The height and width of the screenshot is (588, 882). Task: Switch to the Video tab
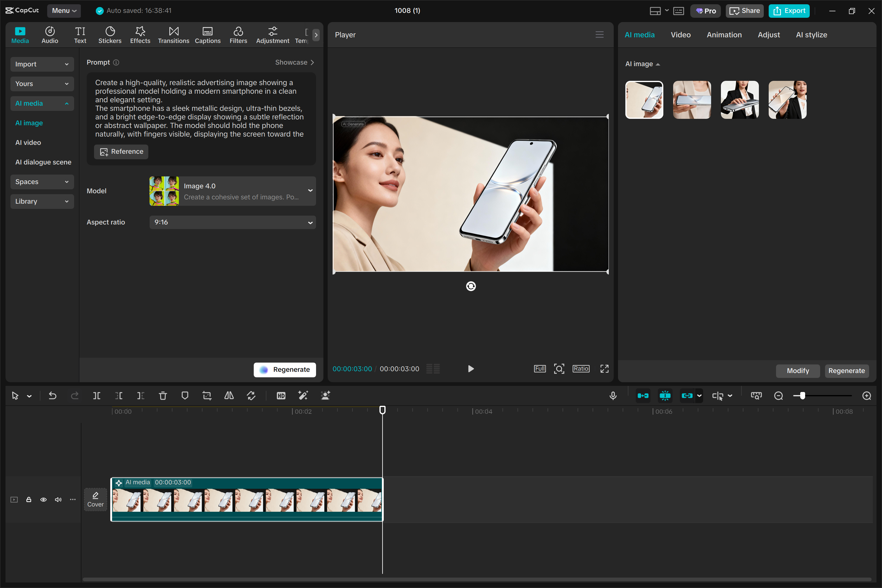coord(680,35)
